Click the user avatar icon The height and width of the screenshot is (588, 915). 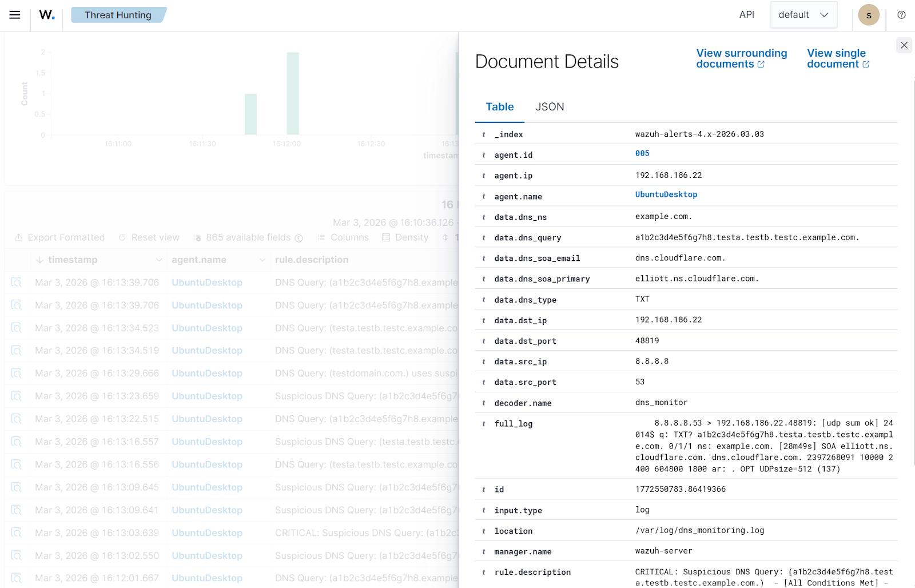tap(869, 14)
